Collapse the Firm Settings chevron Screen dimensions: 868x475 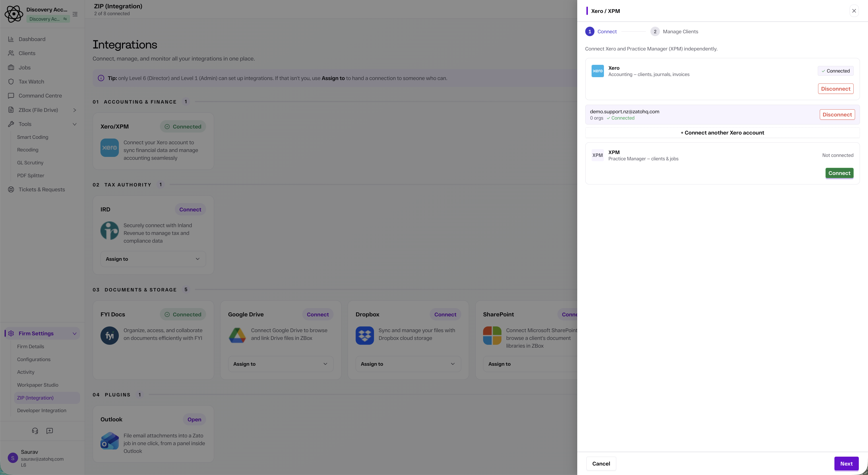75,334
